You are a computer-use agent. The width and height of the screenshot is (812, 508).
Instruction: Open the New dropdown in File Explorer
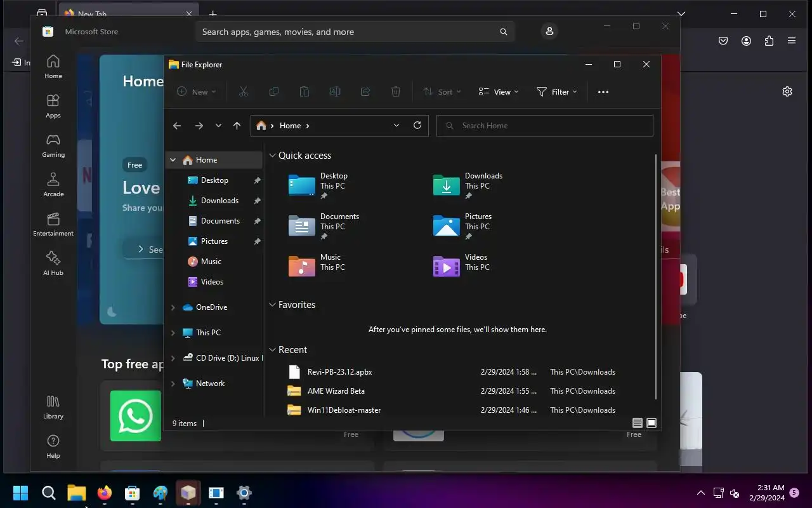click(197, 91)
